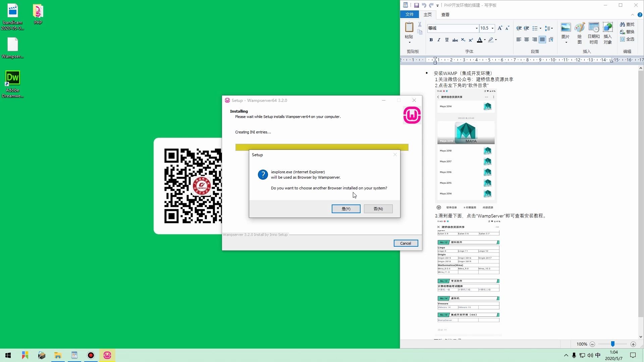Zoom in with plus button in WordPad
This screenshot has height=362, width=644.
pyautogui.click(x=633, y=344)
